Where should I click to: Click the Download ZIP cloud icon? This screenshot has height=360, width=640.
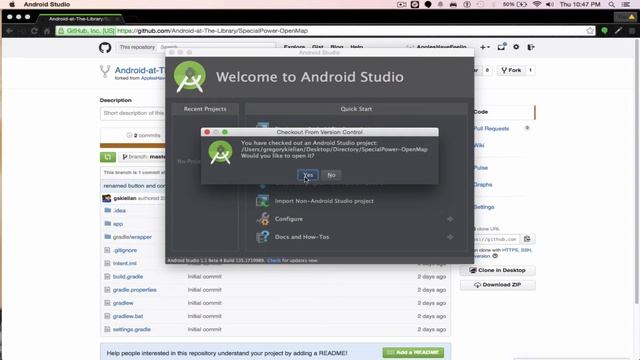pyautogui.click(x=477, y=285)
